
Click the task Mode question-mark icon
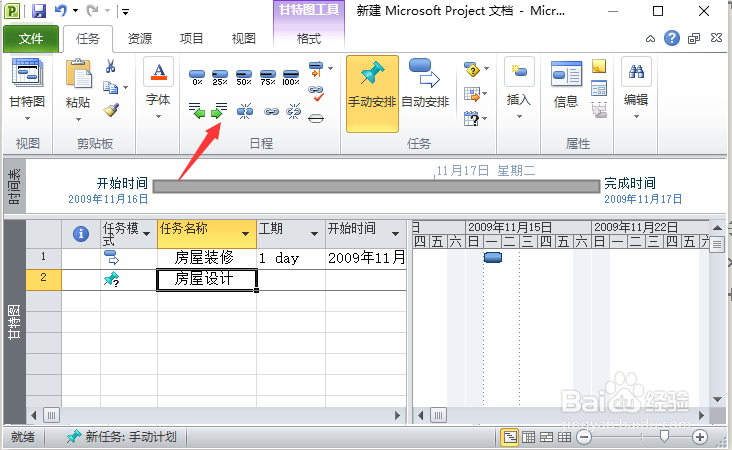[x=472, y=119]
